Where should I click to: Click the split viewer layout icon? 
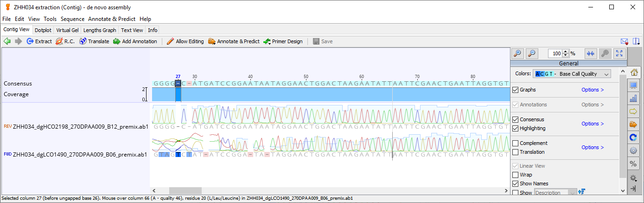point(636,41)
